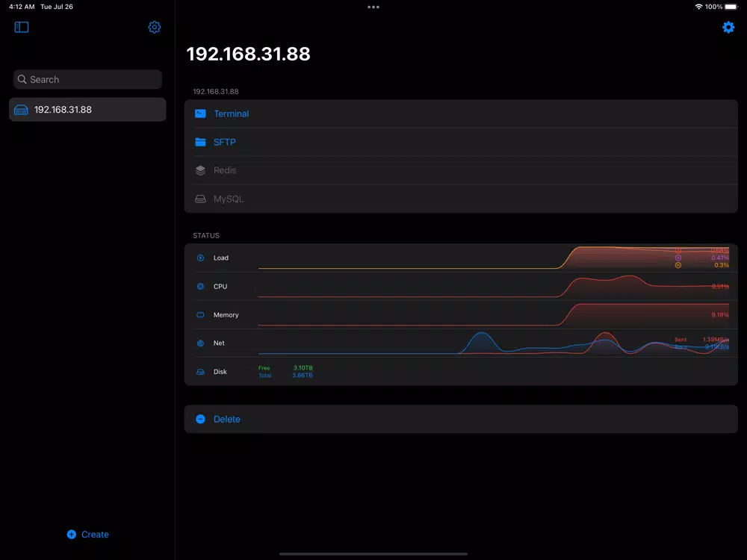Tap the home indicator bar

click(373, 554)
